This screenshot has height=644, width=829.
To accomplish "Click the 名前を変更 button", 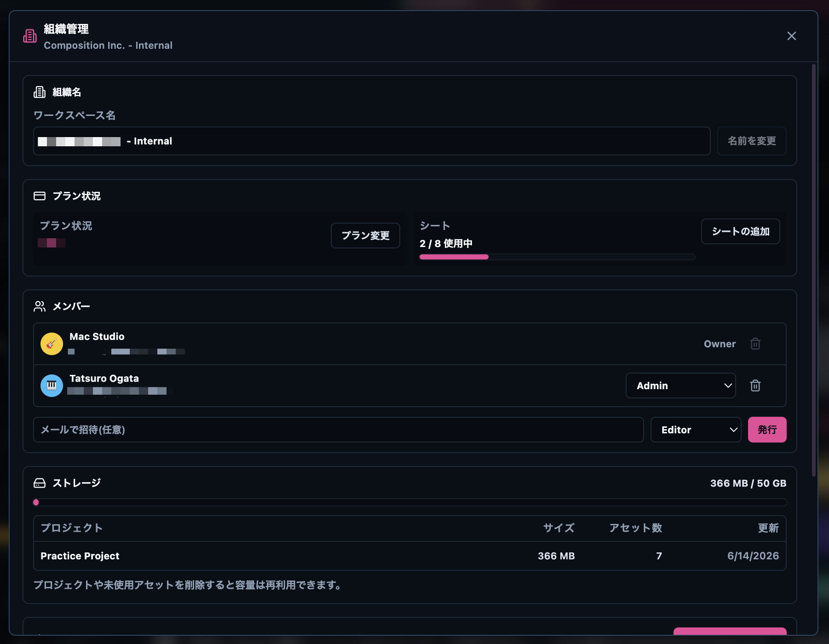I will point(752,141).
